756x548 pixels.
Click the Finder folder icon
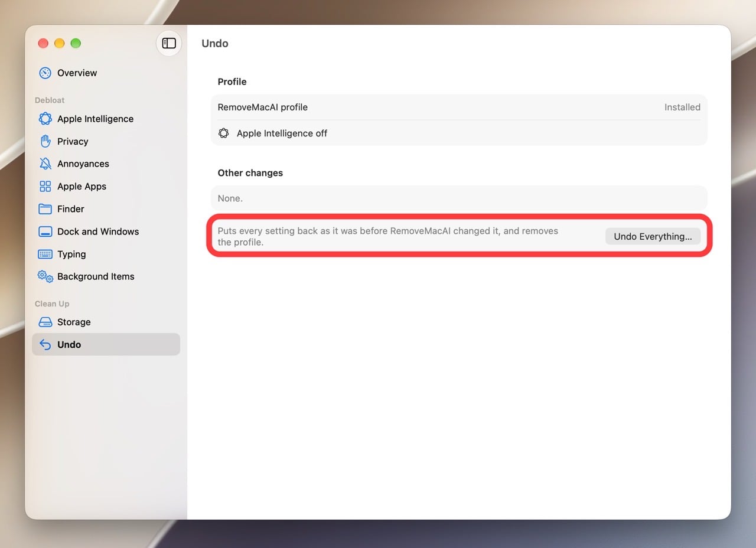click(45, 209)
